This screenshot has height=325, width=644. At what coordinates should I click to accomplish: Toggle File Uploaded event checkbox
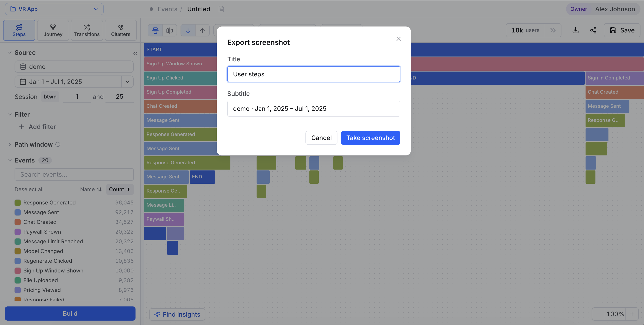tap(17, 280)
